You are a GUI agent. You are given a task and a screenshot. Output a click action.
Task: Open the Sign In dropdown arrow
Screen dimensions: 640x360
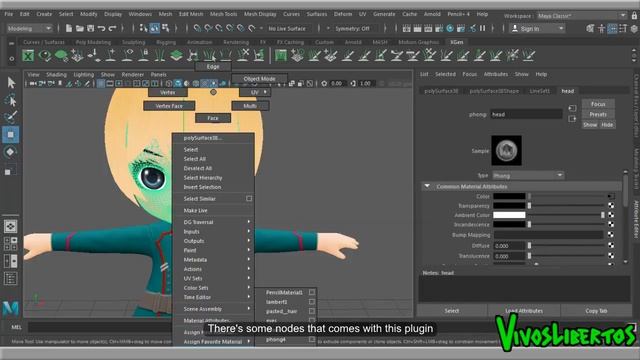pos(562,28)
